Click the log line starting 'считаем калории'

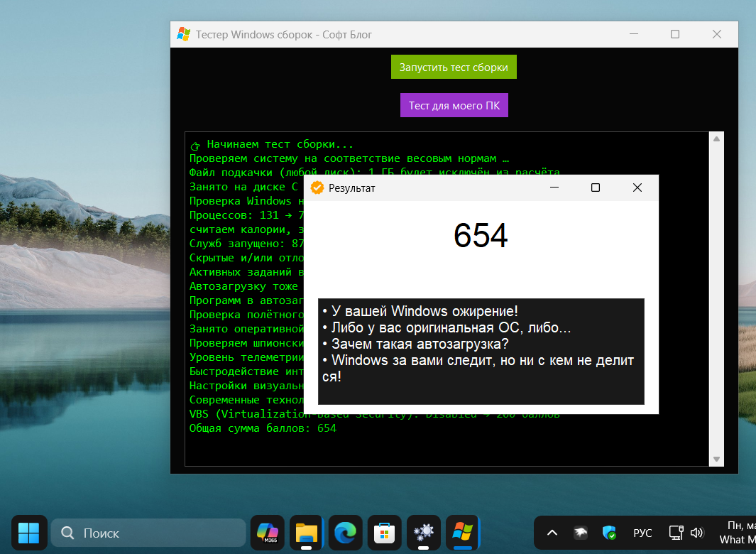pos(246,229)
